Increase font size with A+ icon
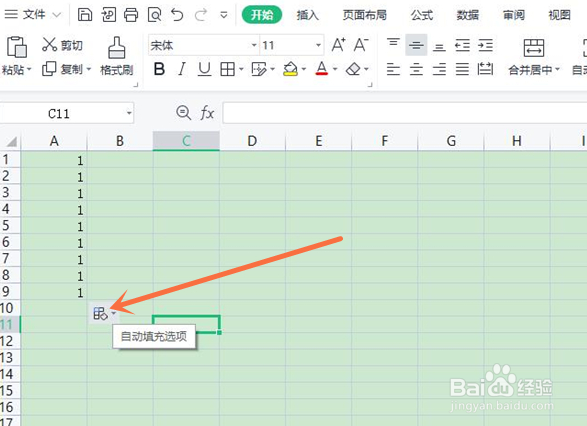Image resolution: width=587 pixels, height=426 pixels. pos(338,45)
